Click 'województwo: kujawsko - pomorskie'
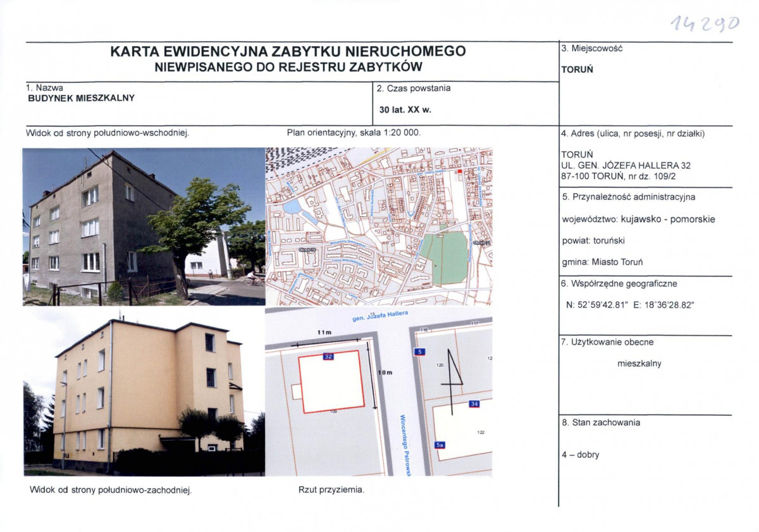This screenshot has height=532, width=759. pos(638,220)
